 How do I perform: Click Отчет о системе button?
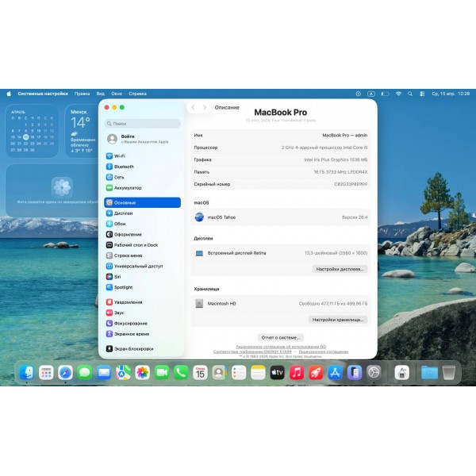(x=281, y=337)
